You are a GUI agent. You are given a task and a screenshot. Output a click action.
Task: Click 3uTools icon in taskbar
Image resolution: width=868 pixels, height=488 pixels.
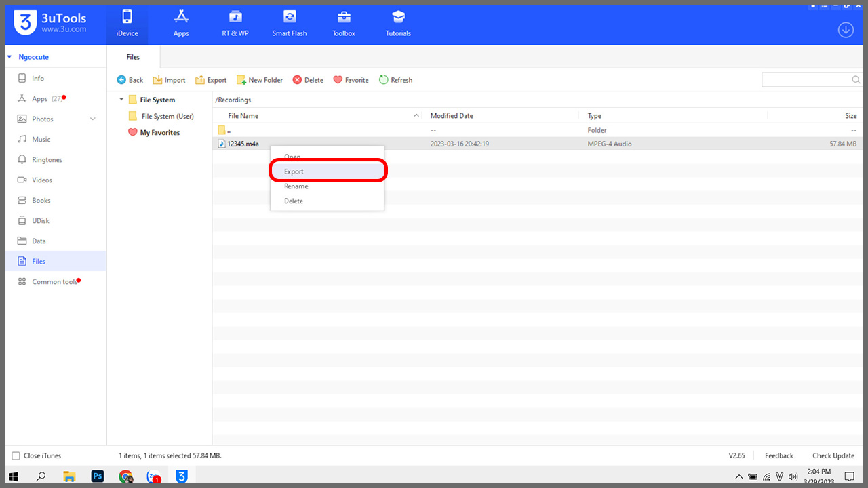181,476
